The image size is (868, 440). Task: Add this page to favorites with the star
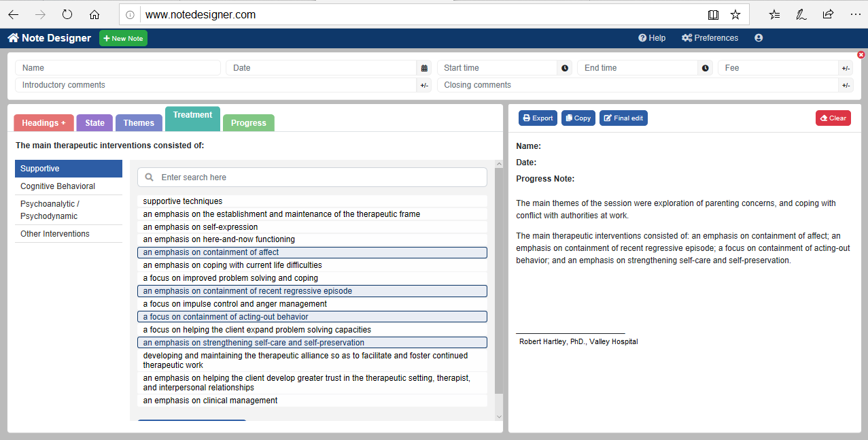735,14
